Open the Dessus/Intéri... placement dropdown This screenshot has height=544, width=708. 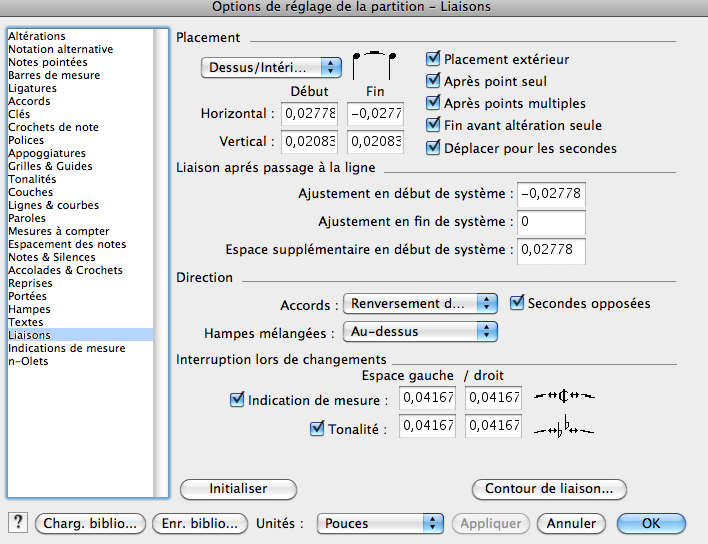(x=271, y=68)
